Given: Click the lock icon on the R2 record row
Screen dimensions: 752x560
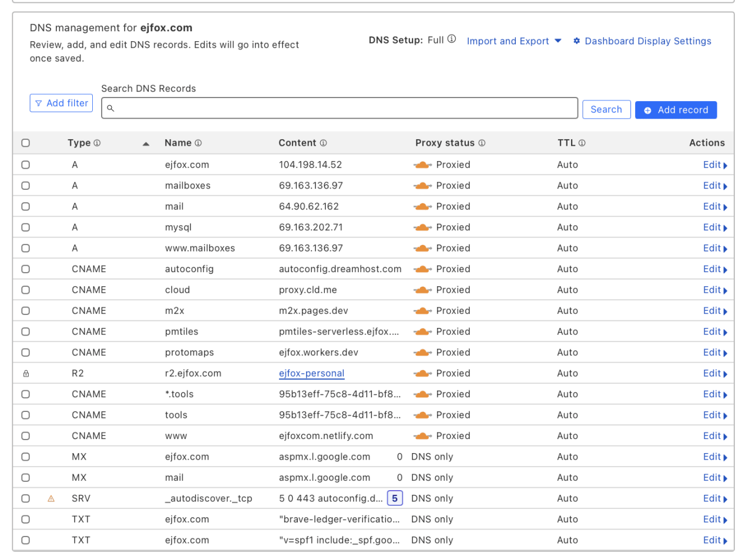Looking at the screenshot, I should pos(25,373).
